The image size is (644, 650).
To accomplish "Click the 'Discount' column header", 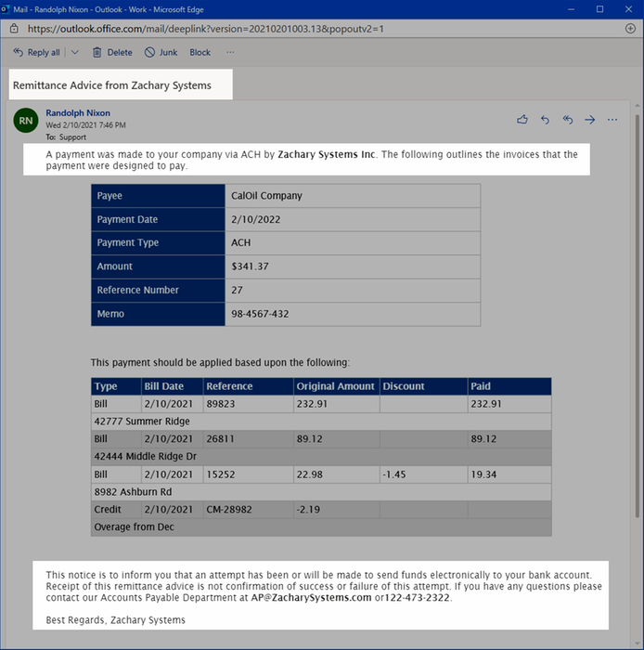I will tap(423, 386).
